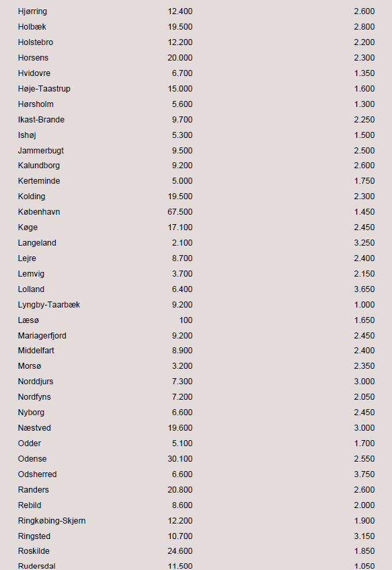Click the Horsens value 20.000

(180, 58)
